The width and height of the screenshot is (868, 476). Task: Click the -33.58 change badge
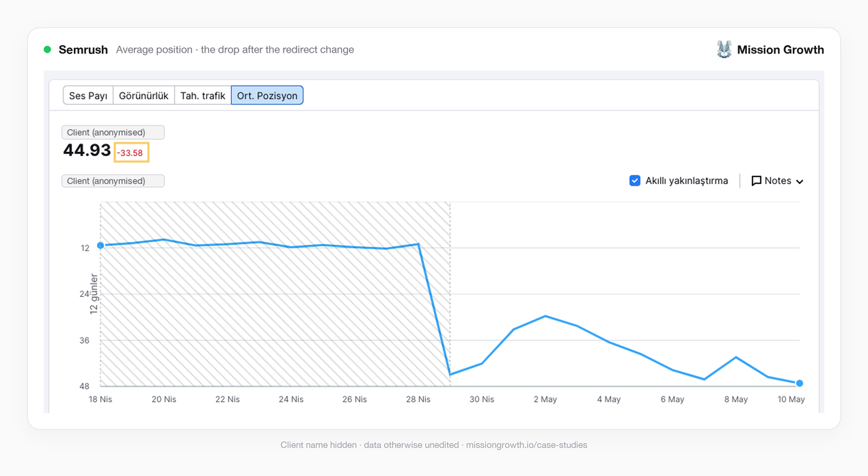click(x=131, y=153)
